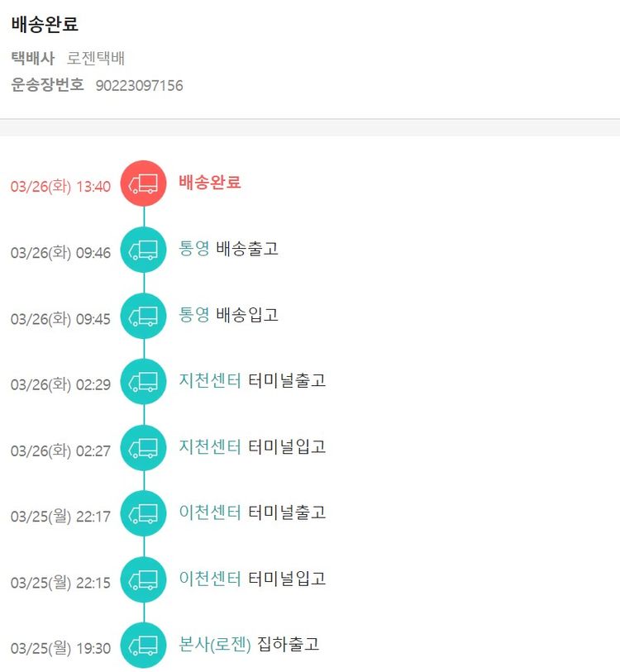Click the truck icon beside 본사(로젠) 집하출고
620x672 pixels.
144,645
